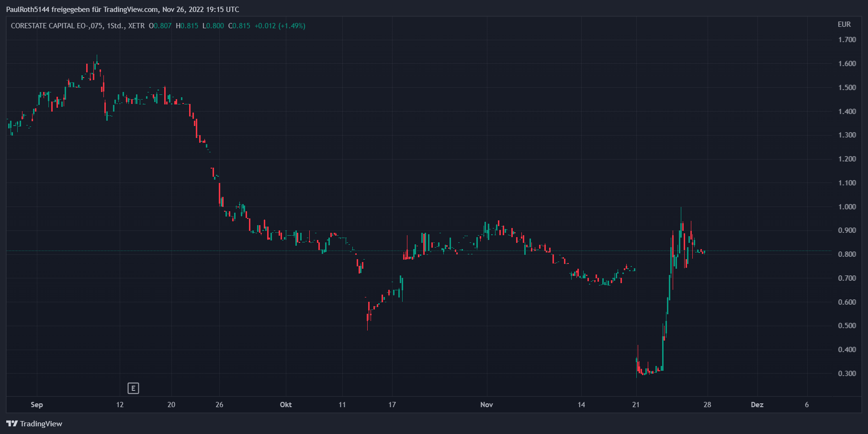Click the 1.700 price axis label
The width and height of the screenshot is (868, 434).
847,40
